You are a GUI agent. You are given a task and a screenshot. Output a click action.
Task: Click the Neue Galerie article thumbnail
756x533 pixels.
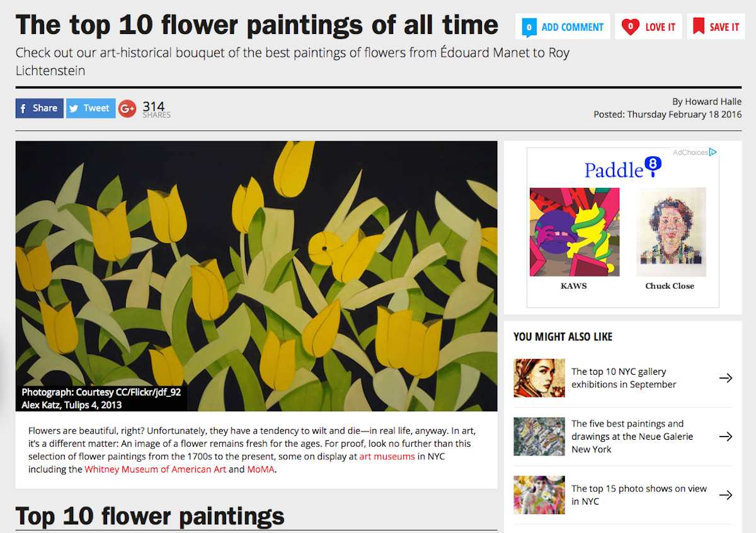click(539, 437)
